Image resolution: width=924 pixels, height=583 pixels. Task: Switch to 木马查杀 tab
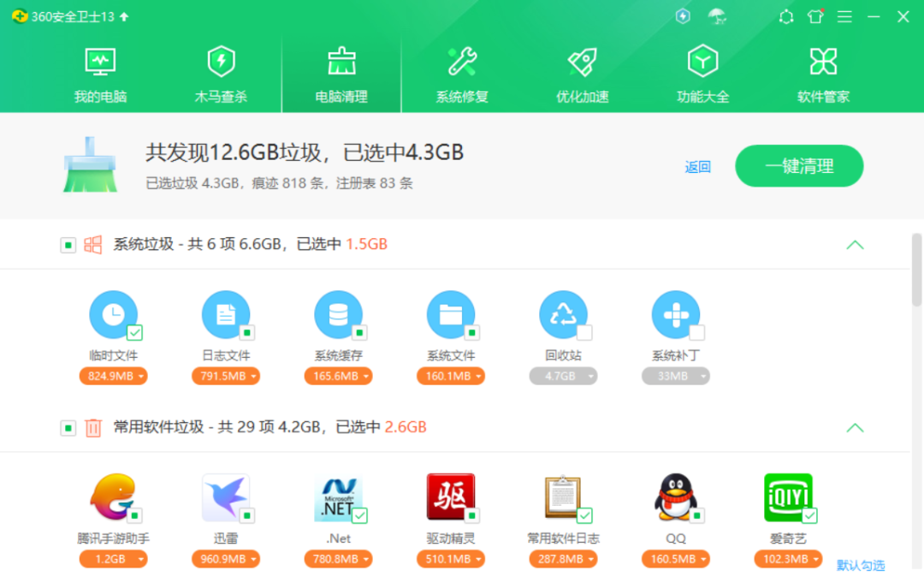(221, 74)
